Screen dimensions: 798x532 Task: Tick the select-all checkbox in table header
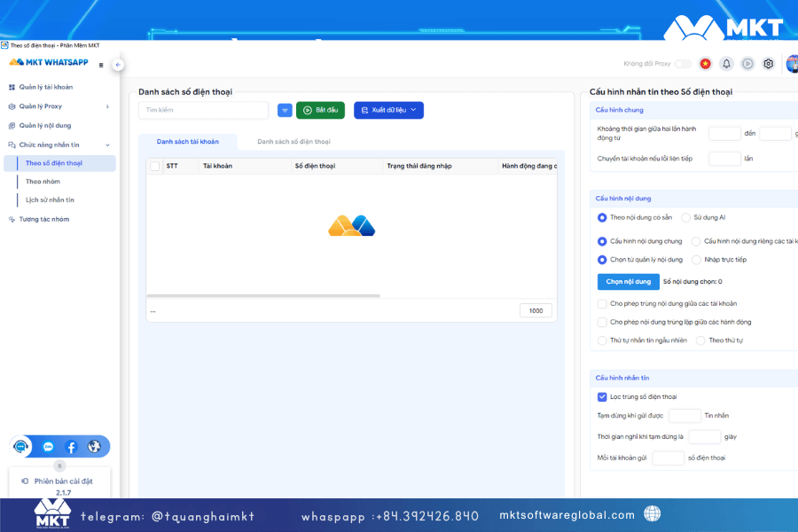[155, 166]
